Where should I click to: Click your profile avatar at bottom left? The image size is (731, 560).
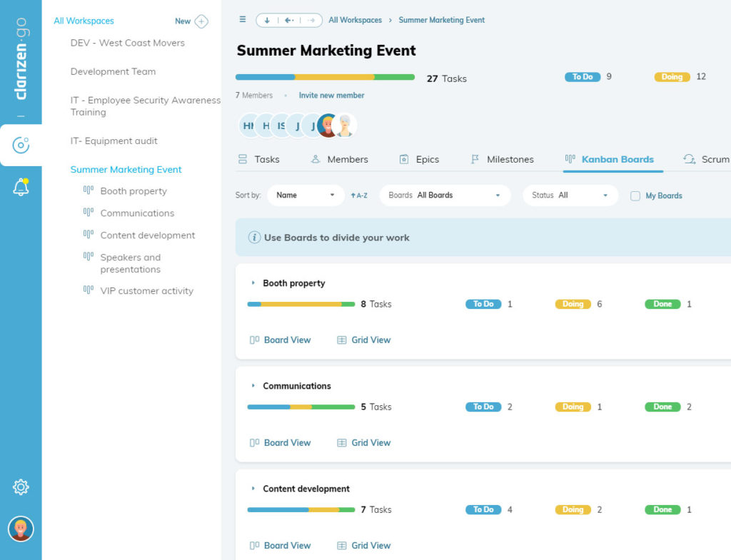[x=21, y=529]
